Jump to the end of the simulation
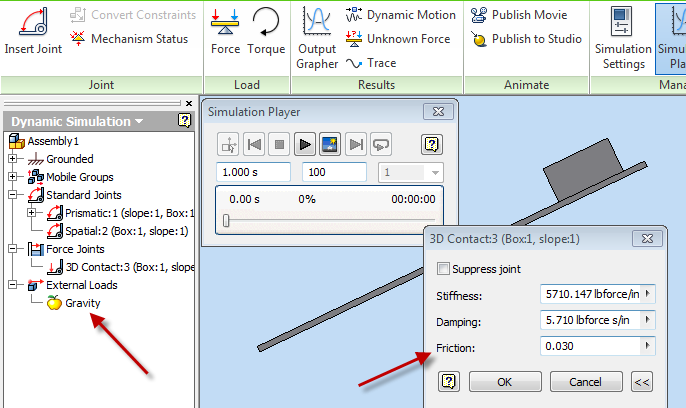The height and width of the screenshot is (408, 686). coord(356,144)
